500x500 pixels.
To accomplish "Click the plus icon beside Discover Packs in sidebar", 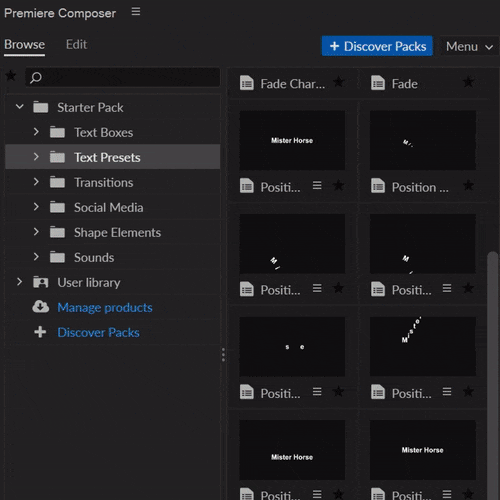I will tap(40, 332).
